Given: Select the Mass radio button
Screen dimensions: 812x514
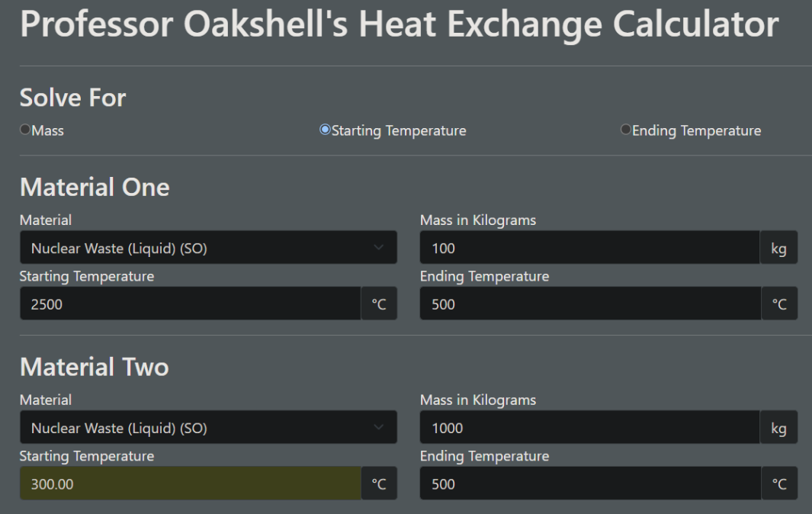Looking at the screenshot, I should (25, 130).
